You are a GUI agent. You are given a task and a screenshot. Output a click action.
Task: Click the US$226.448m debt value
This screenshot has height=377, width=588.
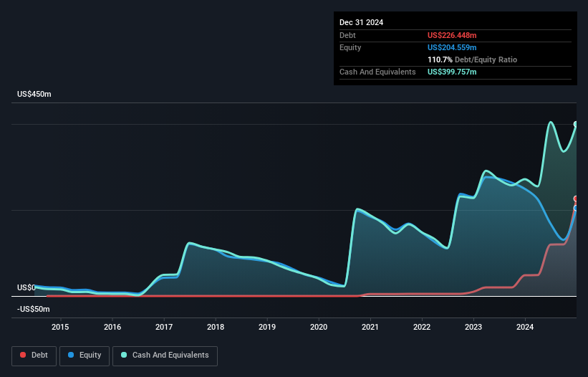[452, 35]
